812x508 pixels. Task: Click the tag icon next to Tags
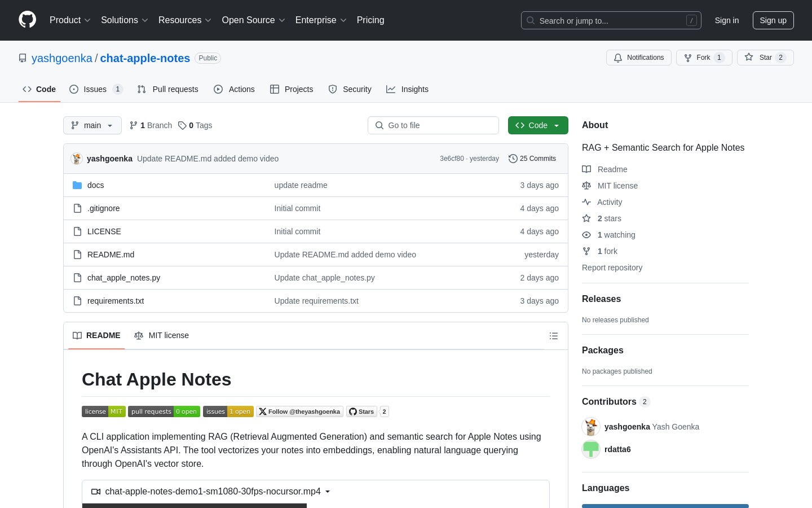(182, 125)
